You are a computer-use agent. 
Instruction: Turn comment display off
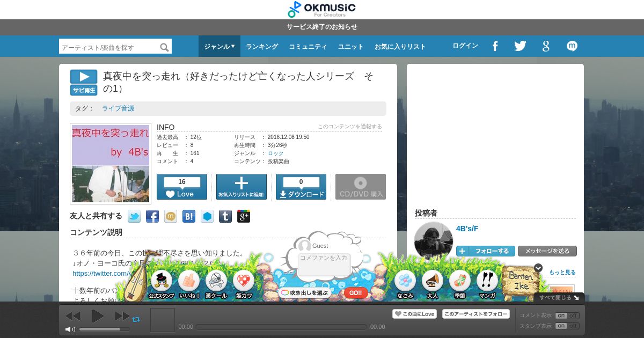click(x=573, y=315)
